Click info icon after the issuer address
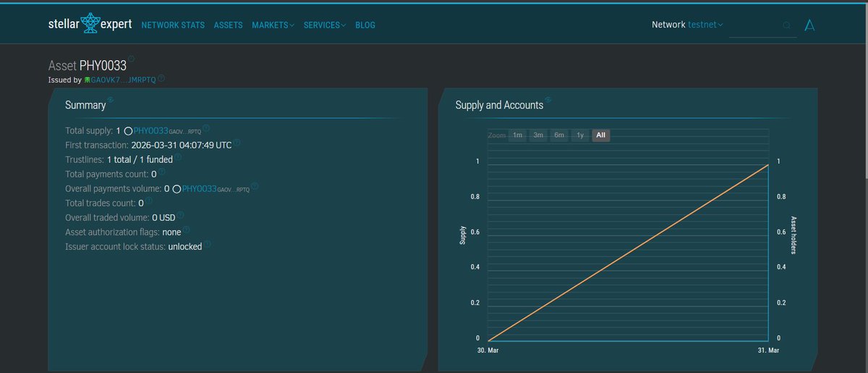This screenshot has height=373, width=868. [161, 78]
